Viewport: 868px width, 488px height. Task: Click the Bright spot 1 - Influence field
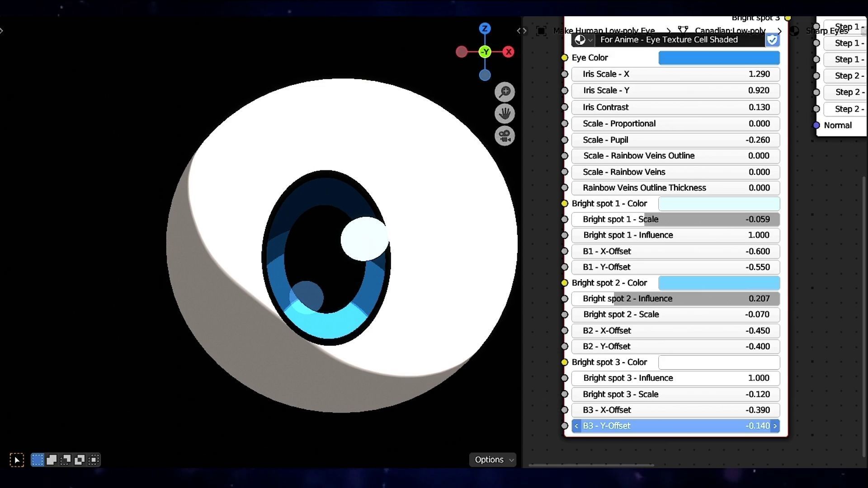pyautogui.click(x=675, y=235)
